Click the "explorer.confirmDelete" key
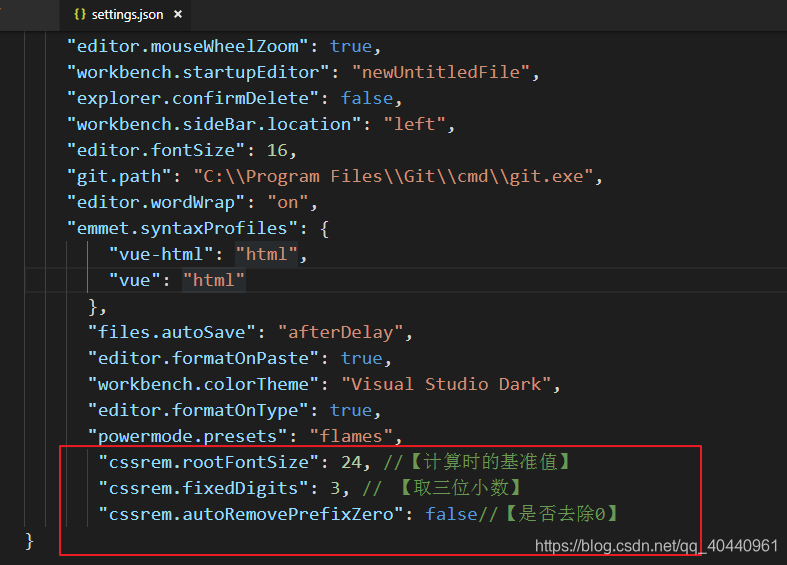The image size is (787, 565). [193, 98]
